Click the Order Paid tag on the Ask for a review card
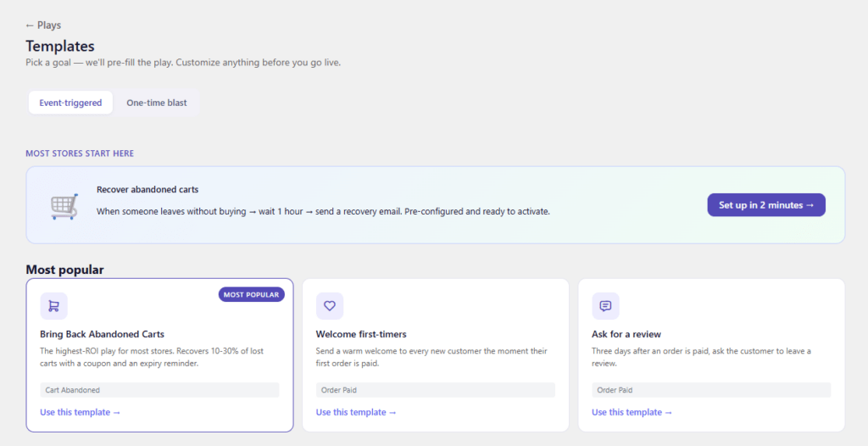This screenshot has width=868, height=446. [711, 390]
